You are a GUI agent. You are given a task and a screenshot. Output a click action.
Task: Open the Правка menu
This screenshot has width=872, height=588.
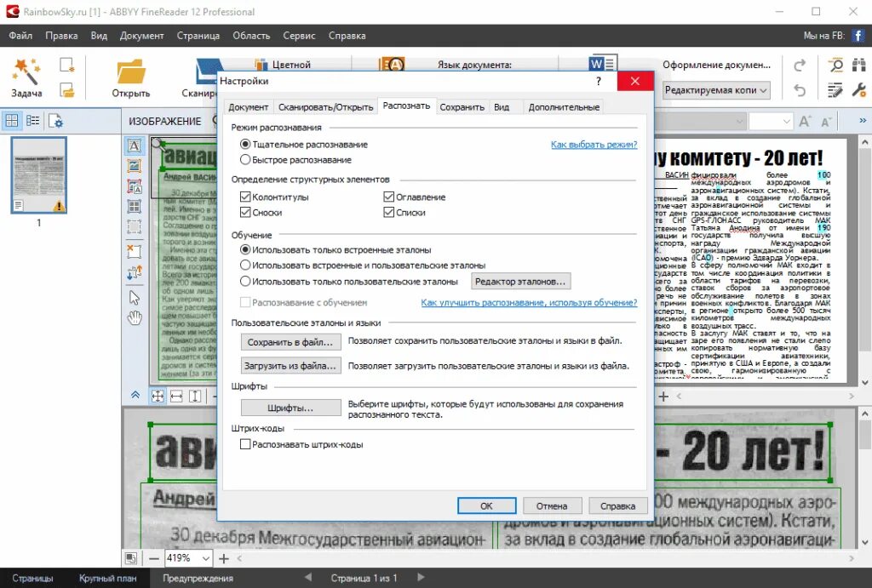[x=61, y=36]
